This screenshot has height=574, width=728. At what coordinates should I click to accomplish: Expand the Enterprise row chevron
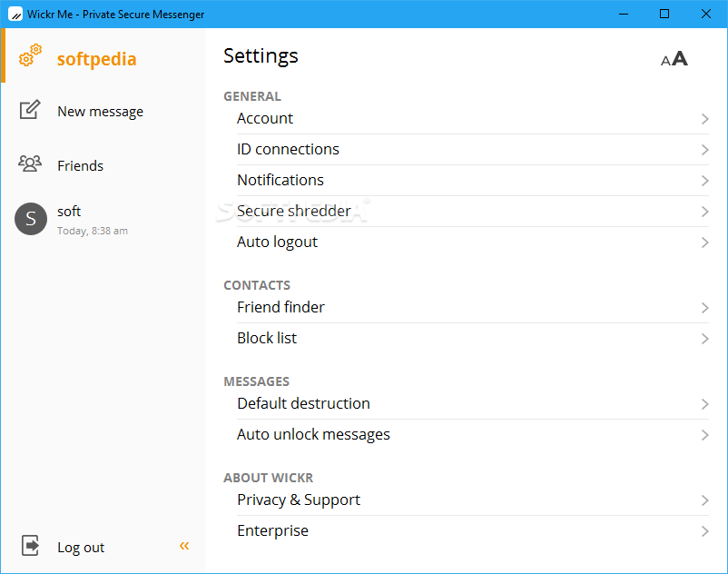tap(704, 531)
